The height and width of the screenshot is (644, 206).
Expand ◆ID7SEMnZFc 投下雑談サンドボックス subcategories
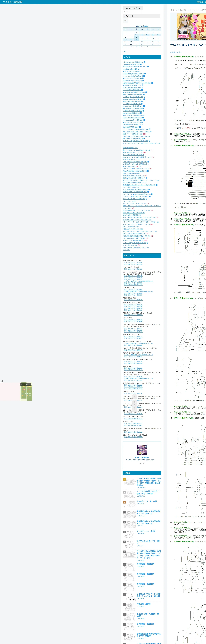coord(152,83)
